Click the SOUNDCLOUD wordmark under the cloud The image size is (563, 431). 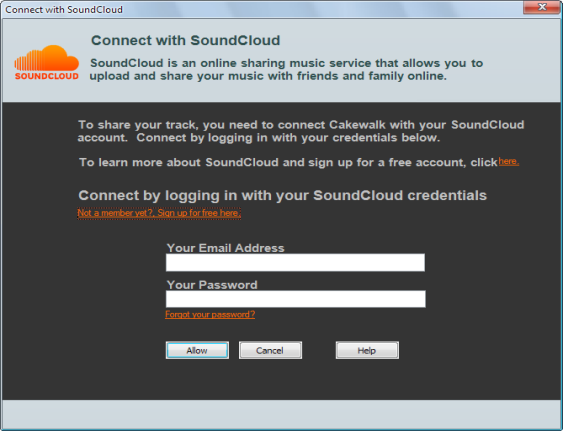(x=47, y=76)
